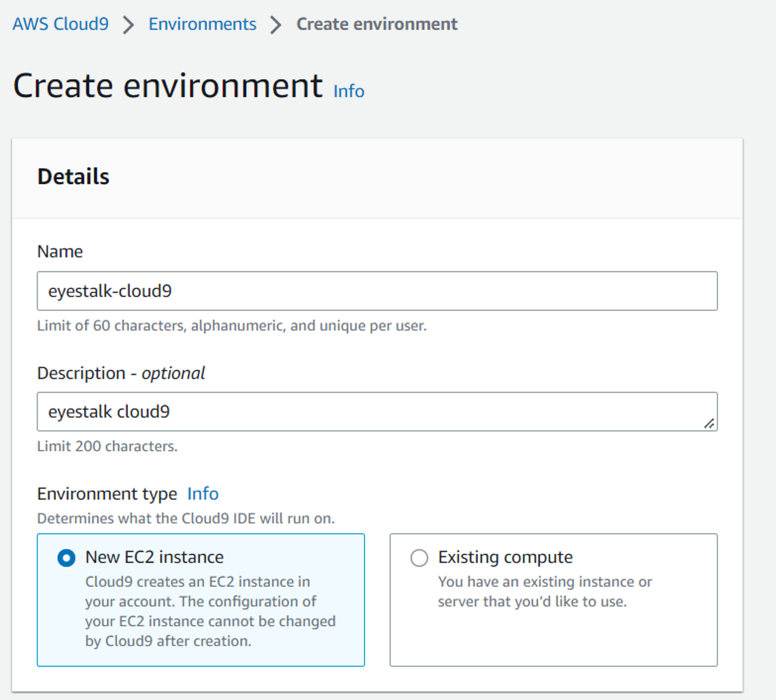Click inside the Name field containing eyestalk-cloud9
Viewport: 776px width, 700px height.
tap(377, 291)
